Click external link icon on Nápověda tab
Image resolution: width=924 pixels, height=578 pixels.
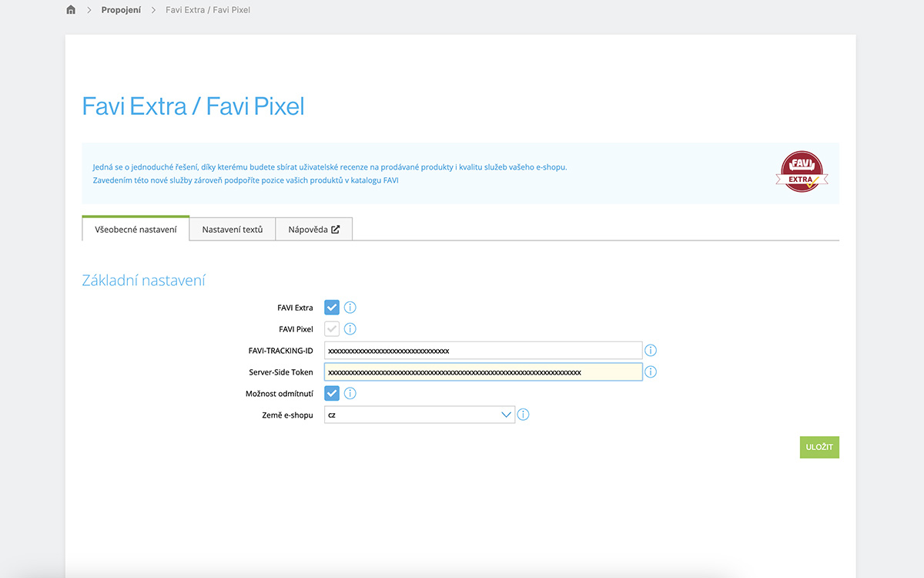click(x=336, y=230)
